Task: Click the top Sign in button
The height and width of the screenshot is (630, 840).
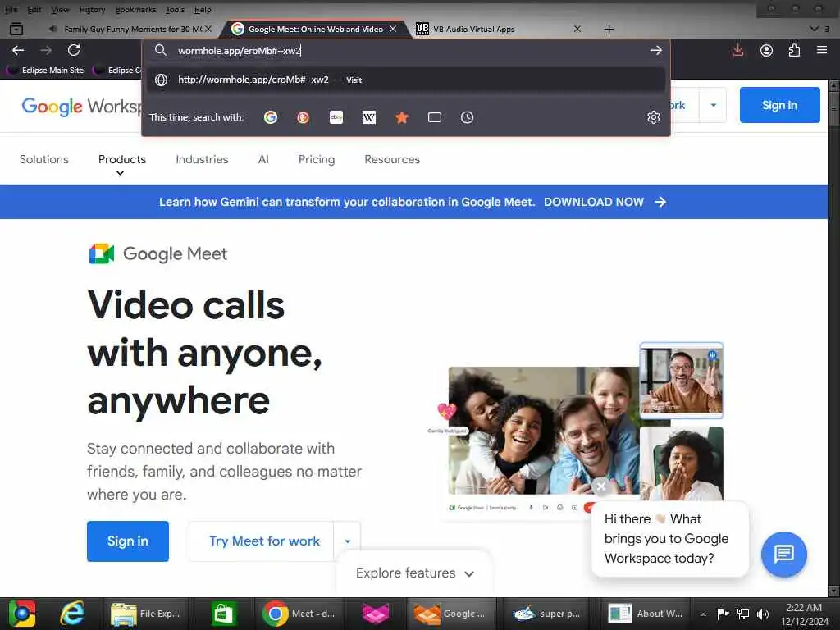Action: tap(779, 105)
